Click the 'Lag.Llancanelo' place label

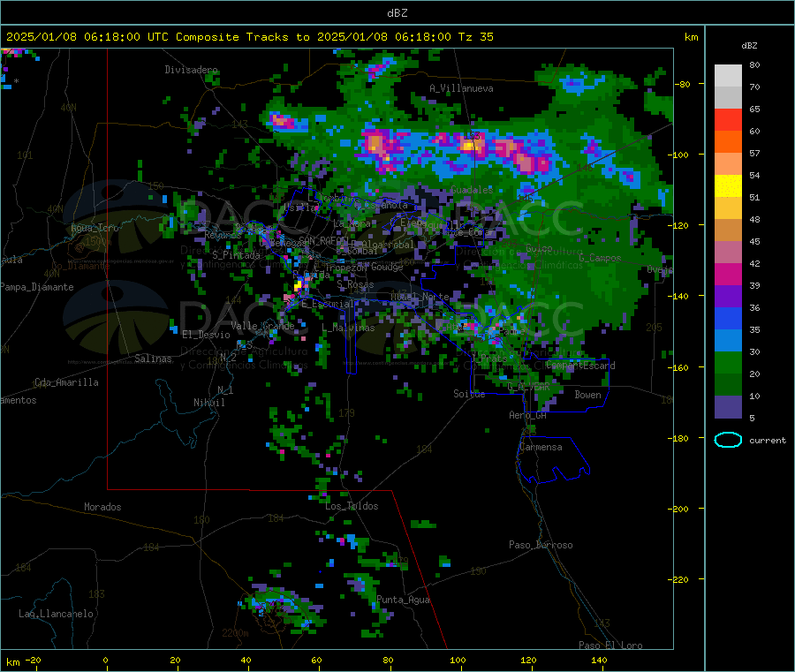(56, 614)
